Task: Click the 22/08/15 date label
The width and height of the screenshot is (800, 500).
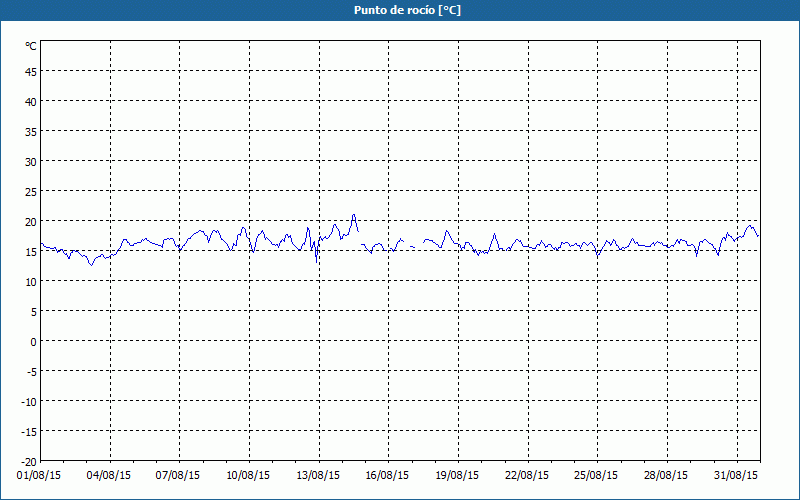Action: coord(527,476)
